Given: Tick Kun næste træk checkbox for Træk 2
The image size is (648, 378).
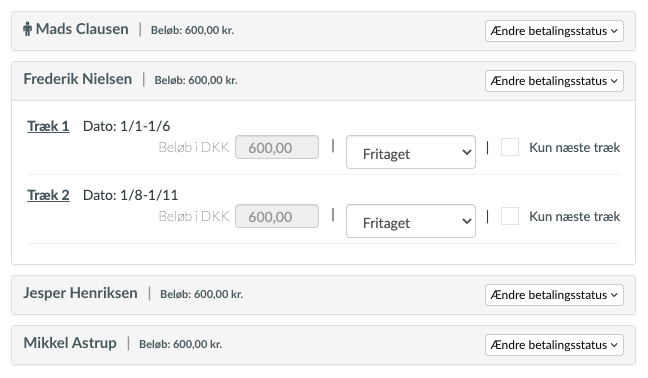Looking at the screenshot, I should 510,216.
